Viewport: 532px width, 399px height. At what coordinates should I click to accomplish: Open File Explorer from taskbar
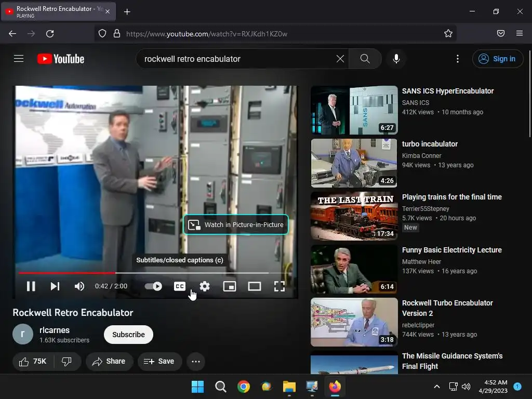pyautogui.click(x=289, y=387)
